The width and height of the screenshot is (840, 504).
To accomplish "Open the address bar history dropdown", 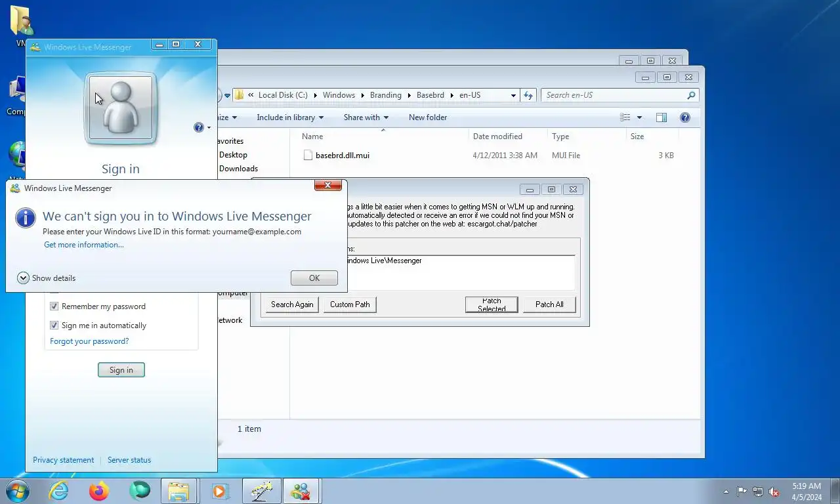I will pyautogui.click(x=513, y=95).
